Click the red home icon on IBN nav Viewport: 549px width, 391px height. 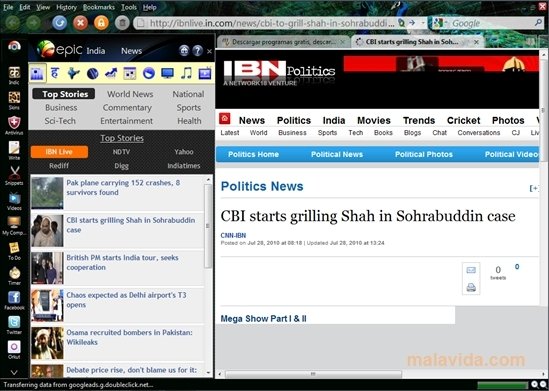tap(224, 119)
